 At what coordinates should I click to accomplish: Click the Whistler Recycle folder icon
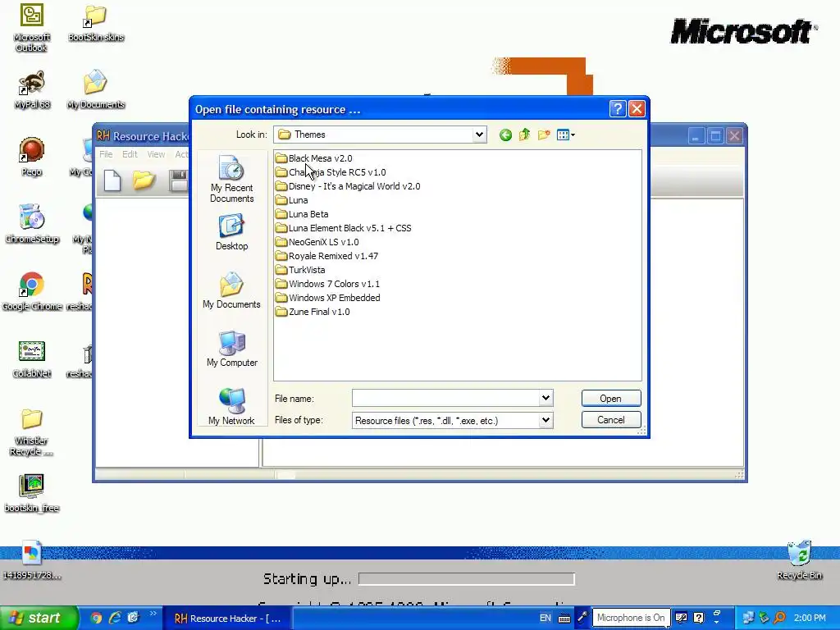point(32,432)
